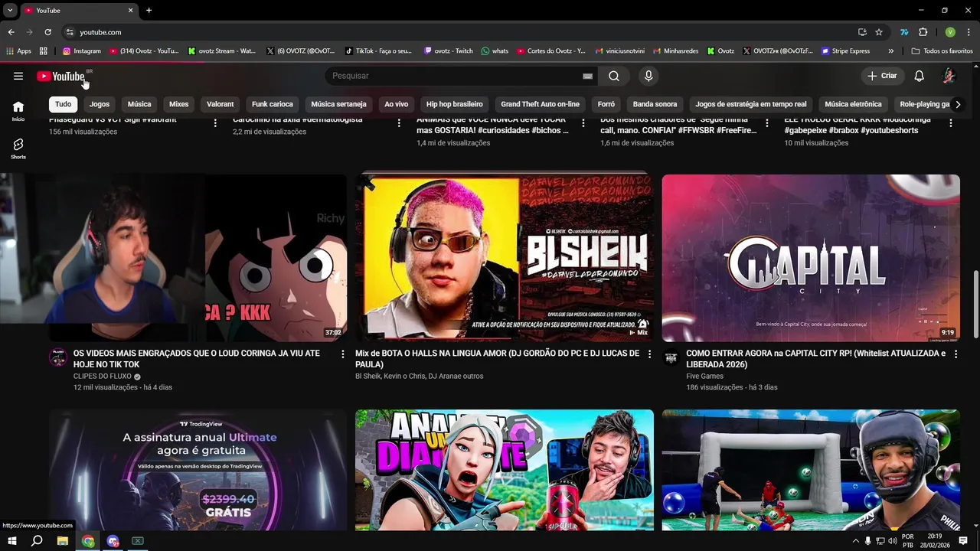The image size is (980, 551).
Task: Open Shorts from the YouTube sidebar
Action: tap(18, 148)
